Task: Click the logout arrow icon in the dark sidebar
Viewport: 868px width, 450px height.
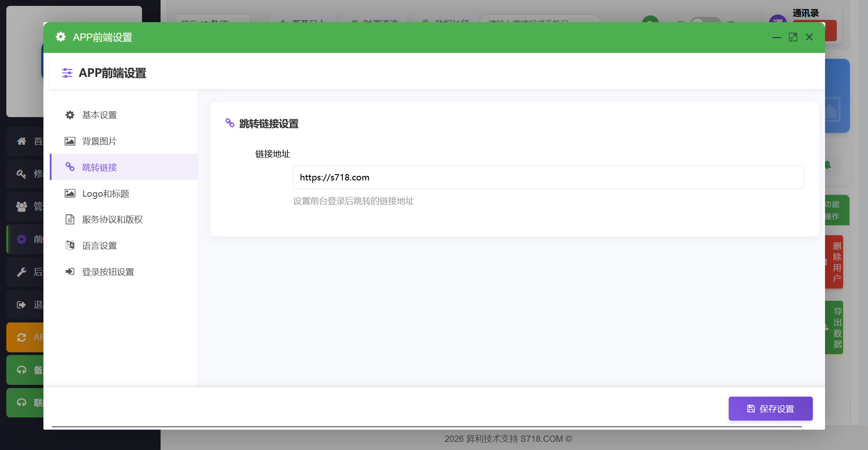Action: click(x=21, y=305)
